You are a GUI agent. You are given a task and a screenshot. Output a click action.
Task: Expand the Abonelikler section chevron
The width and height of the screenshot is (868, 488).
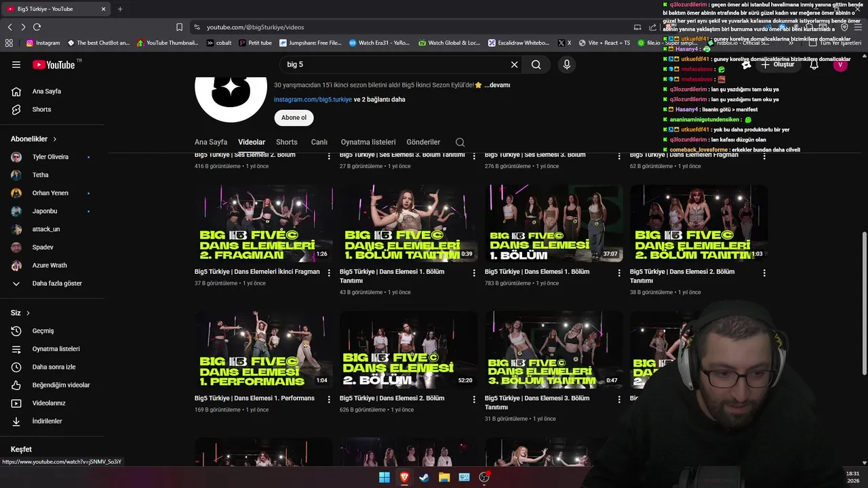click(55, 139)
